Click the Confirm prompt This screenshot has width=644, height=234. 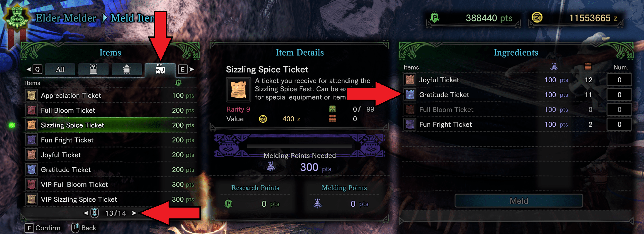43,228
